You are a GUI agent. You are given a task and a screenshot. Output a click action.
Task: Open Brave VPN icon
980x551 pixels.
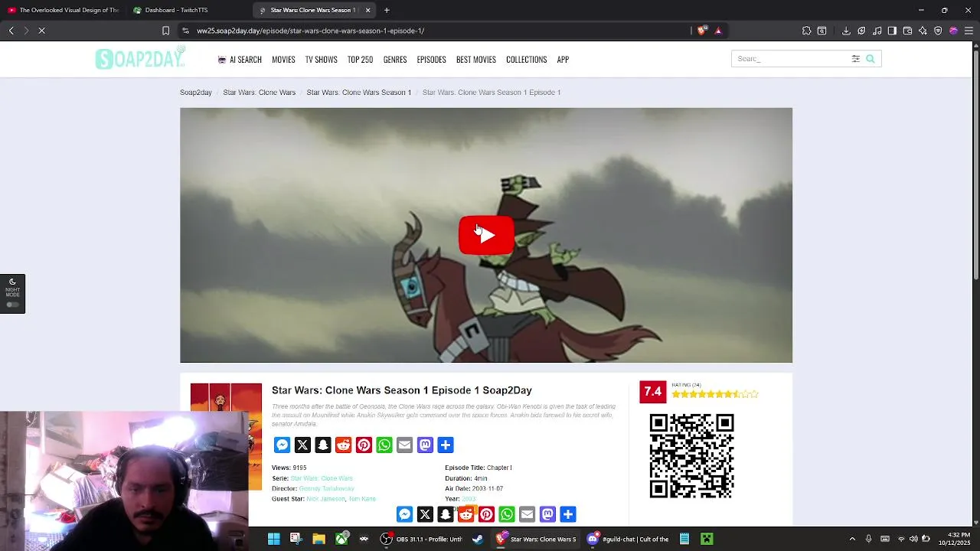[x=938, y=31]
